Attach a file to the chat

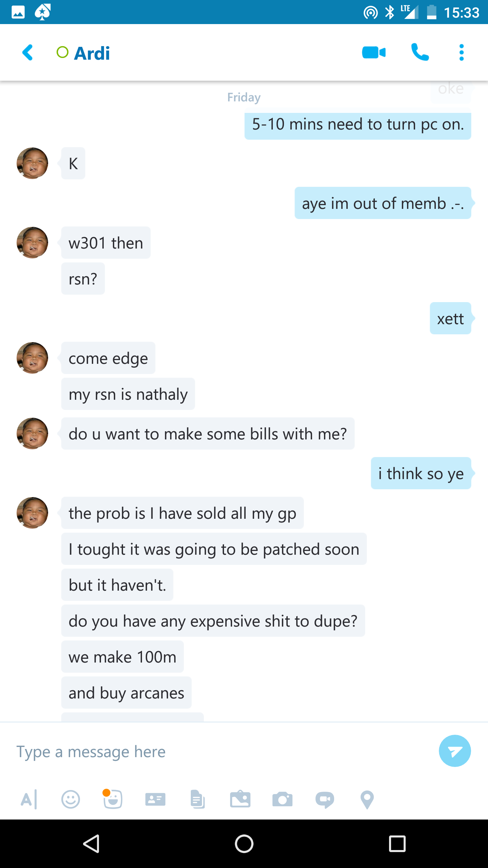click(x=198, y=800)
